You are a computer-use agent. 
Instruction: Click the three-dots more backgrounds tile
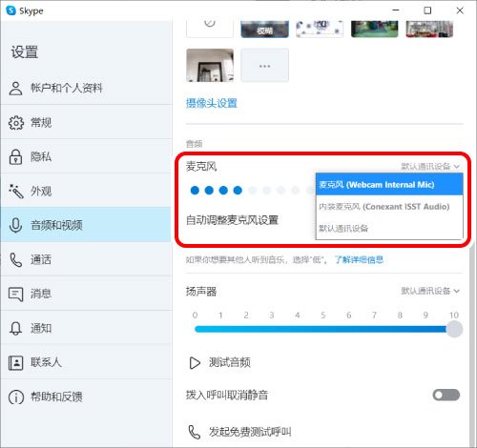point(264,66)
